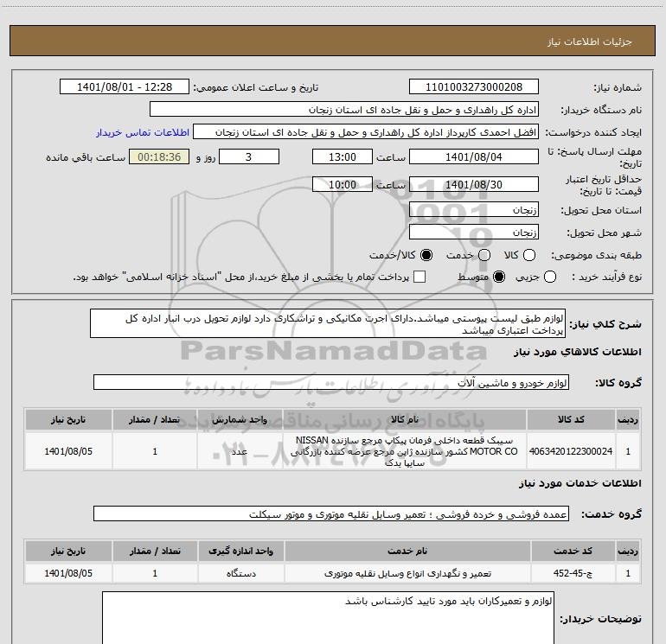Click response deadline date 1401/08/04
666x644 pixels.
(474, 156)
